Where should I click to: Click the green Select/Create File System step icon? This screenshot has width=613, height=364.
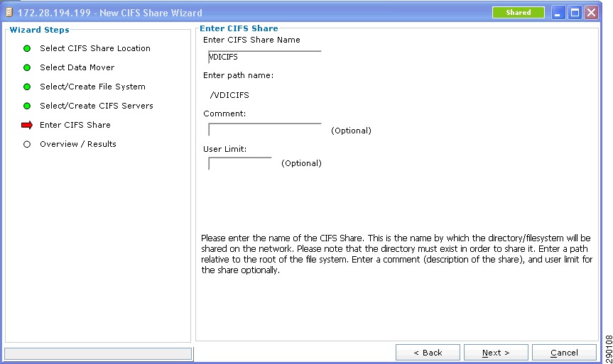click(27, 87)
